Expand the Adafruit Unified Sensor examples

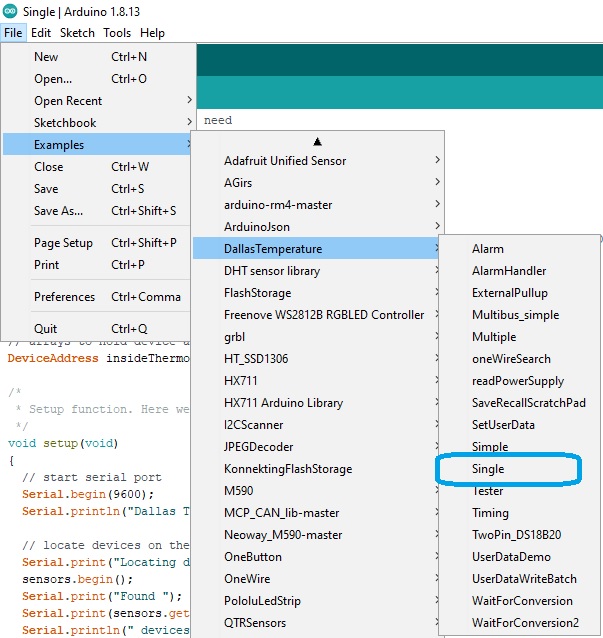pos(285,161)
